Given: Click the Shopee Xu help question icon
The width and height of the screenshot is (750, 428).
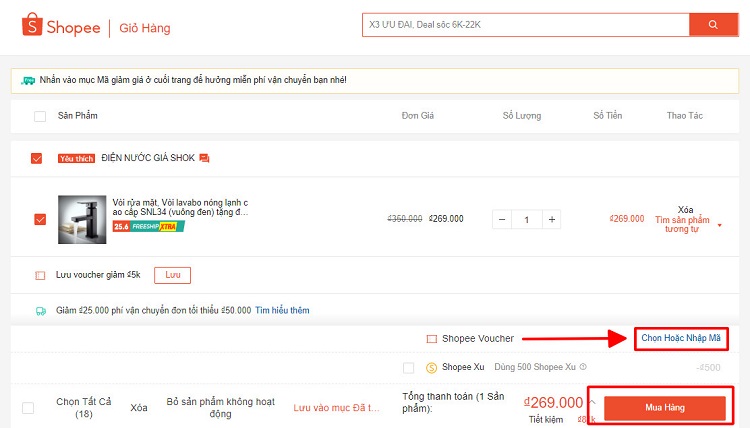Looking at the screenshot, I should (x=583, y=367).
